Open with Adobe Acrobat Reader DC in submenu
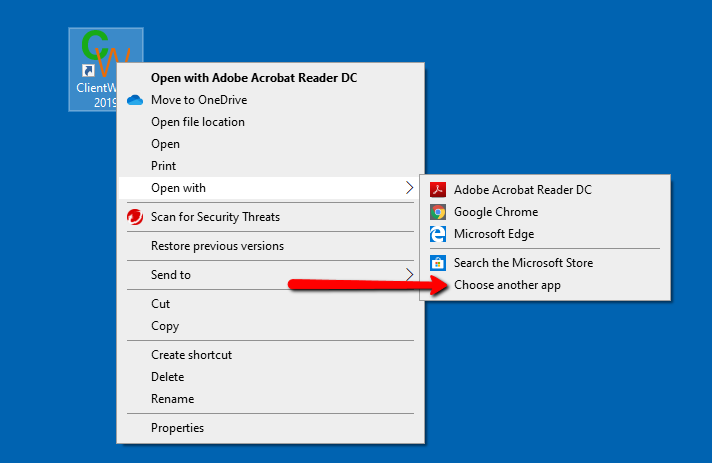This screenshot has width=712, height=463. (x=545, y=190)
